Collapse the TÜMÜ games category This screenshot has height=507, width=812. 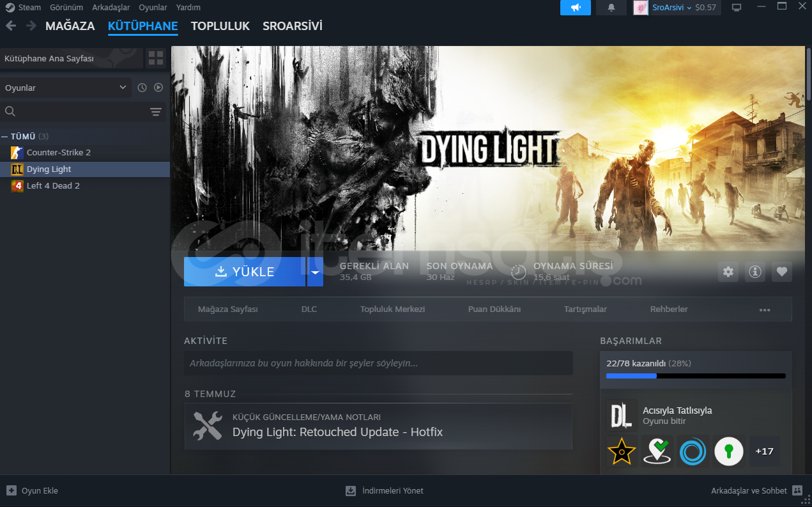click(x=4, y=137)
